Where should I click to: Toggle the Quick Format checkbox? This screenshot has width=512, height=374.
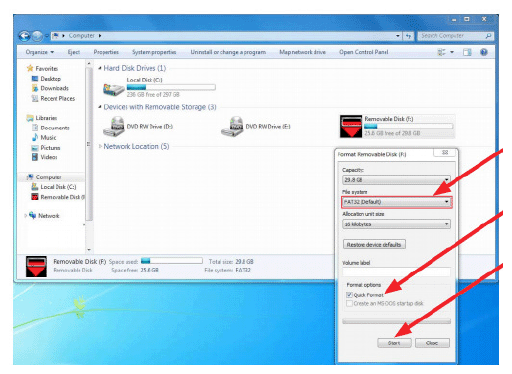[x=349, y=295]
